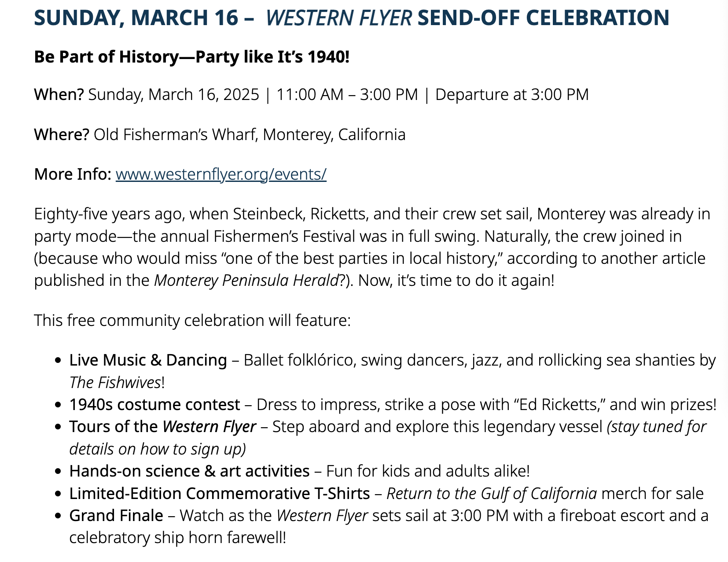This screenshot has height=562, width=728.
Task: Click the 'More Info:' label text
Action: [73, 174]
